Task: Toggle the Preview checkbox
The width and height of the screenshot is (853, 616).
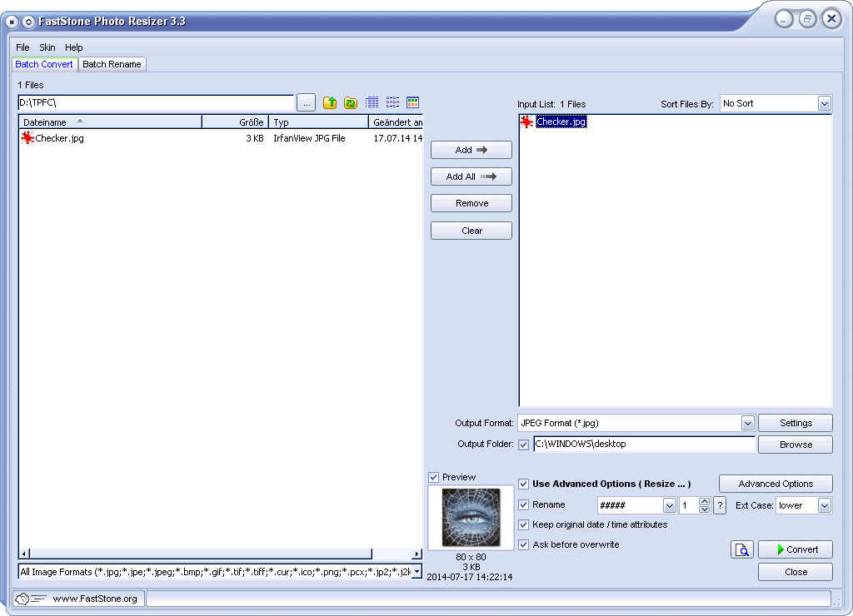Action: point(433,477)
